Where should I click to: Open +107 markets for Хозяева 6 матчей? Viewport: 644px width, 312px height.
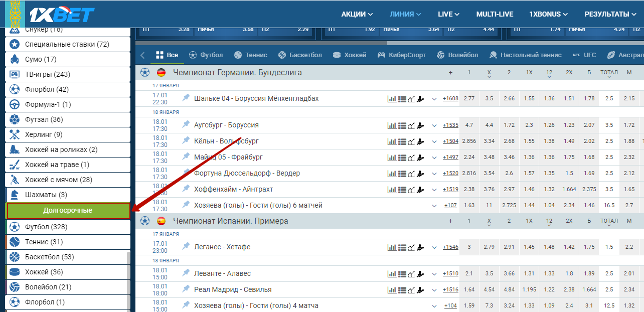click(450, 206)
